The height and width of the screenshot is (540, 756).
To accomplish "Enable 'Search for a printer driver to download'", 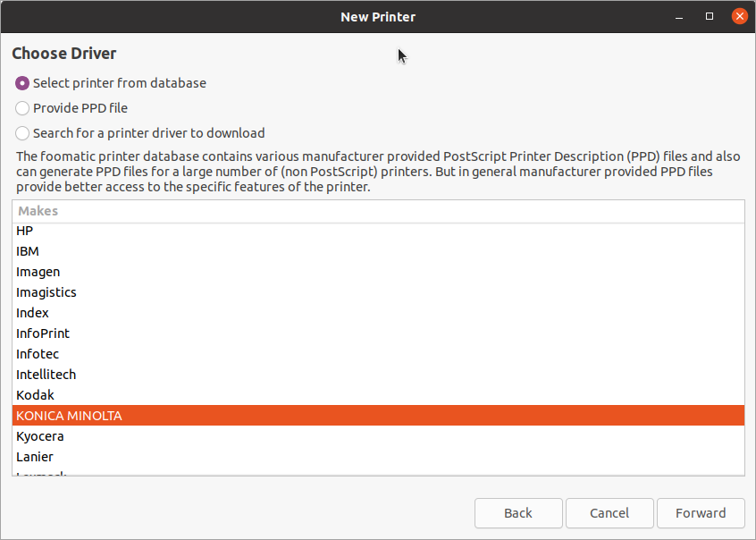I will tap(22, 133).
